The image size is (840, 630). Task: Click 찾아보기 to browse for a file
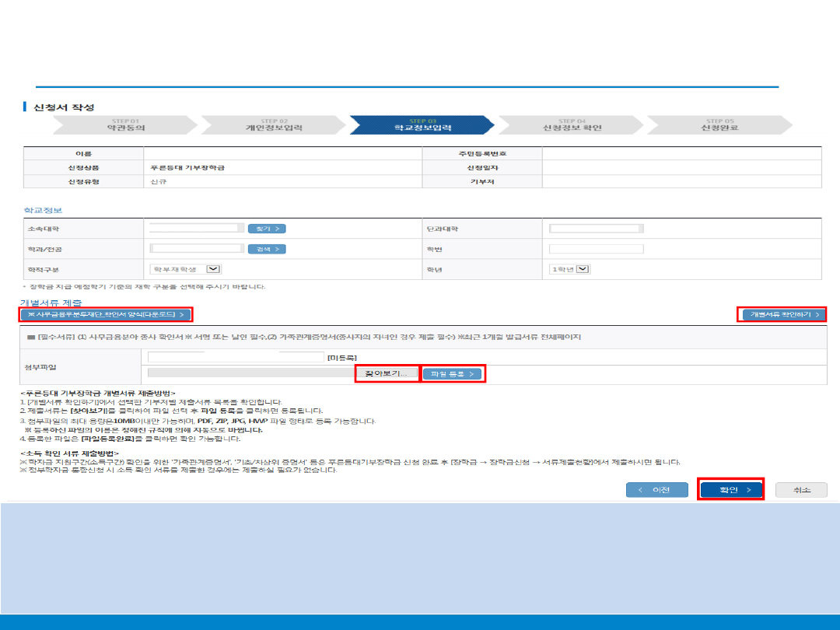tap(387, 374)
